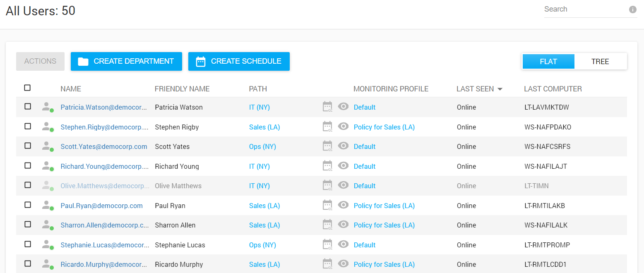
Task: Click eye icon in Olive Matthews row
Action: [343, 185]
